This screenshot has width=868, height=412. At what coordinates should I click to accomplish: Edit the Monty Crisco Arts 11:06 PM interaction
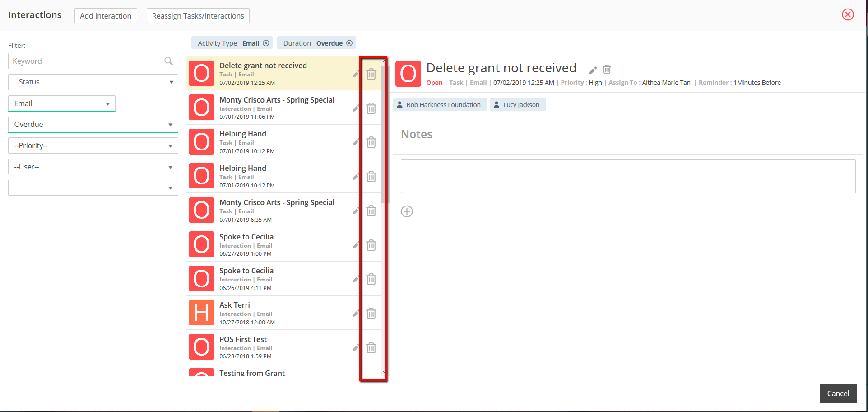pos(356,108)
